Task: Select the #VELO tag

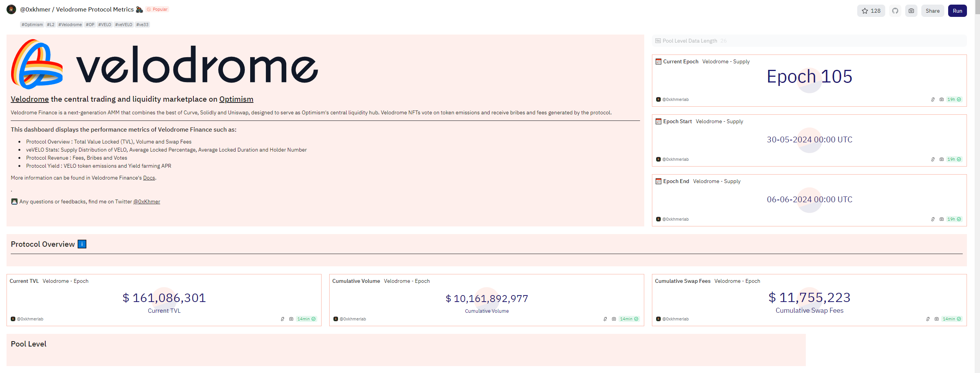Action: pyautogui.click(x=104, y=25)
